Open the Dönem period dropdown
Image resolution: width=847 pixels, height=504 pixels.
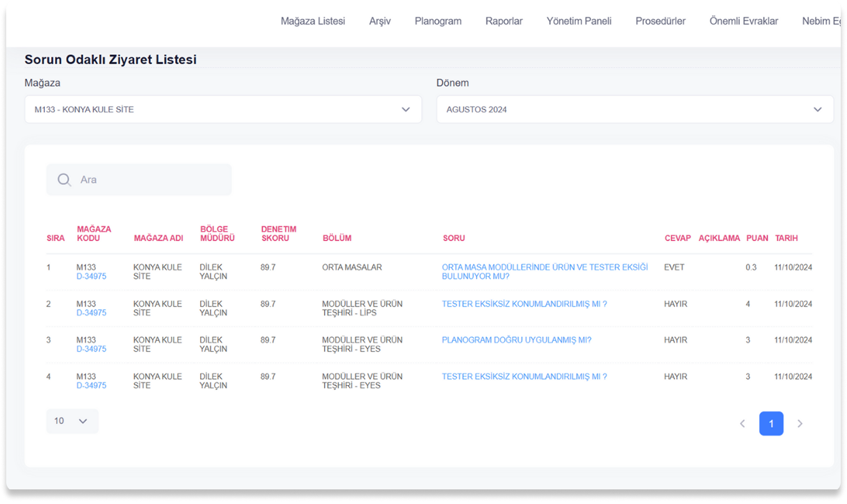(x=634, y=110)
